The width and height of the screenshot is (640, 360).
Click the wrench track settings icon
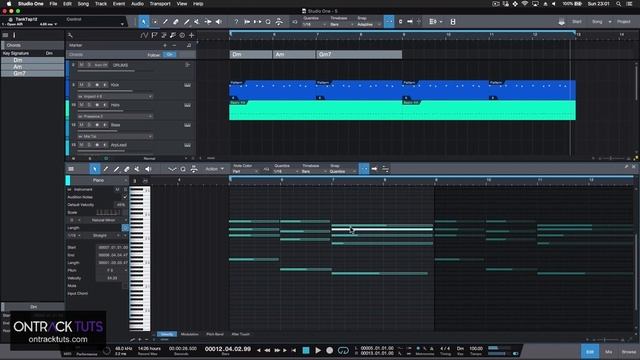pos(70,35)
